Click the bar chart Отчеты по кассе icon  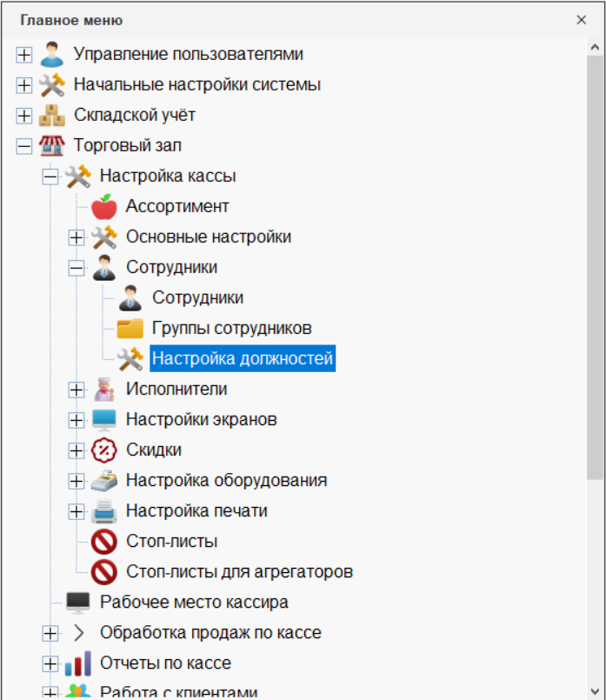coord(77,663)
